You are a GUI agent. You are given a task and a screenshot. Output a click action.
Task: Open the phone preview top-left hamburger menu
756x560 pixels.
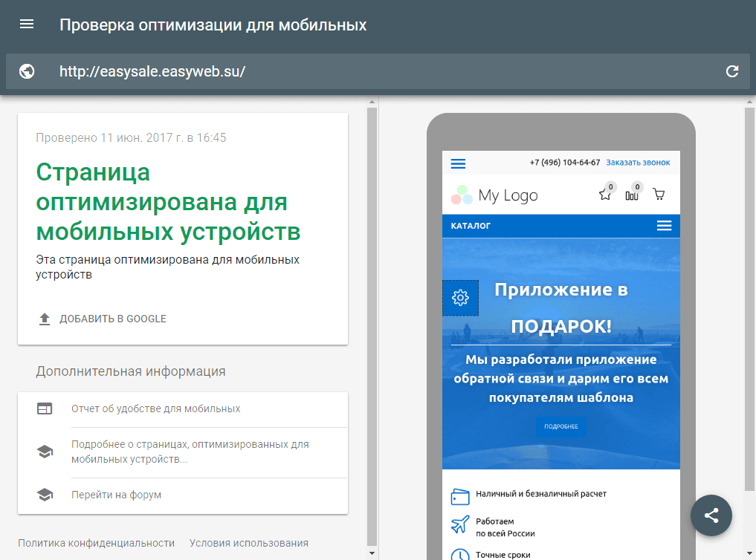point(458,163)
